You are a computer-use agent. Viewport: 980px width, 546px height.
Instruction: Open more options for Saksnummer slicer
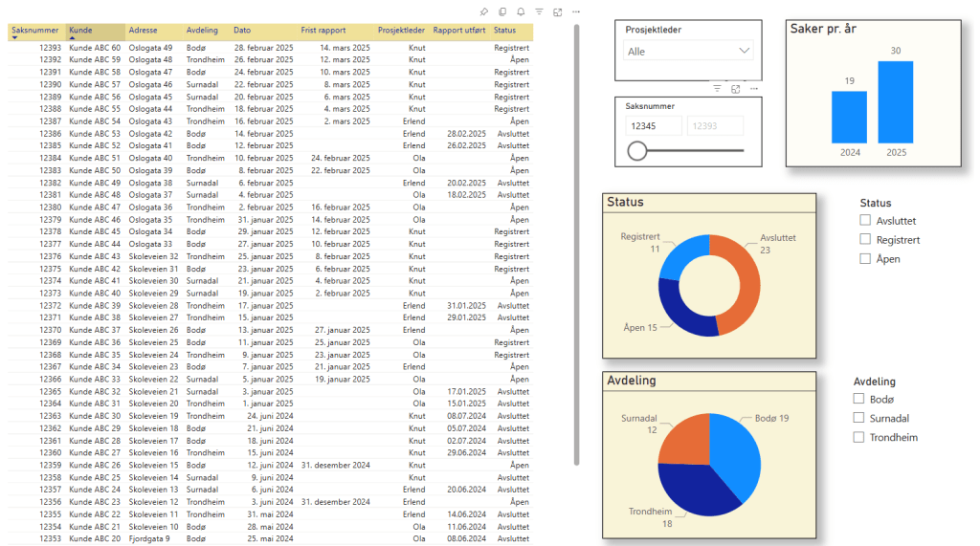coord(753,89)
